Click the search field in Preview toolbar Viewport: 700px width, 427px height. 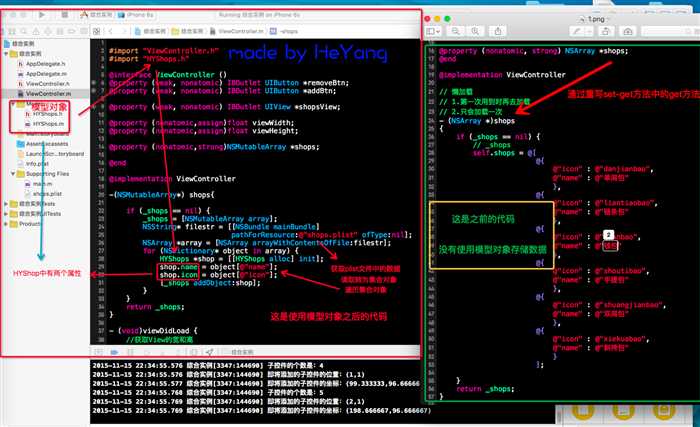pos(670,31)
